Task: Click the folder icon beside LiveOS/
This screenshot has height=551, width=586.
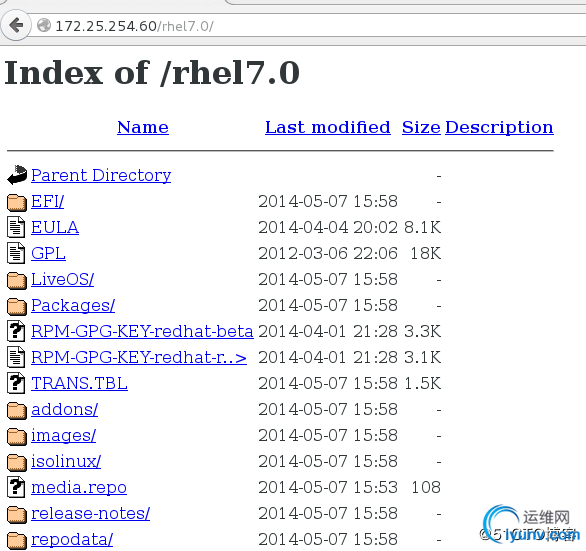Action: [17, 280]
